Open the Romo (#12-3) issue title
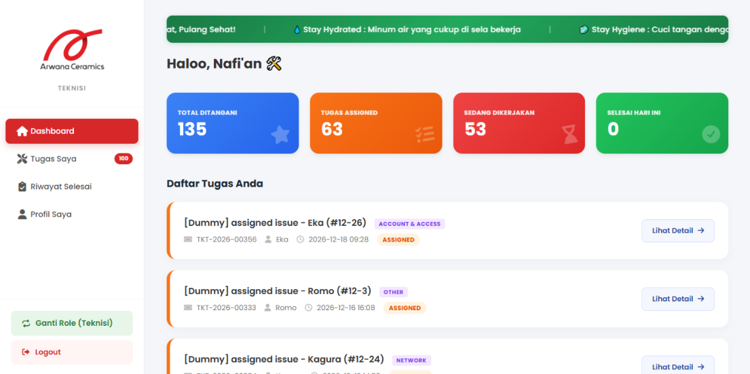 (277, 291)
